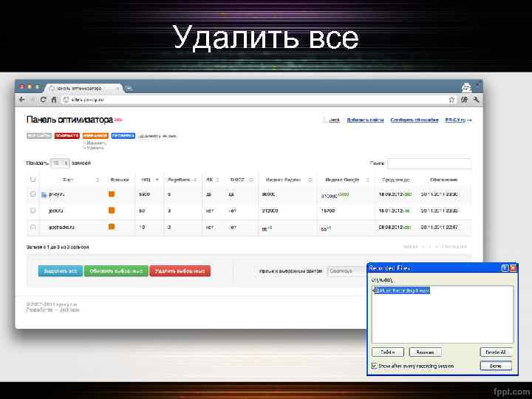532x399 pixels.
Task: Click the blue tag label filter
Action: [x=123, y=136]
